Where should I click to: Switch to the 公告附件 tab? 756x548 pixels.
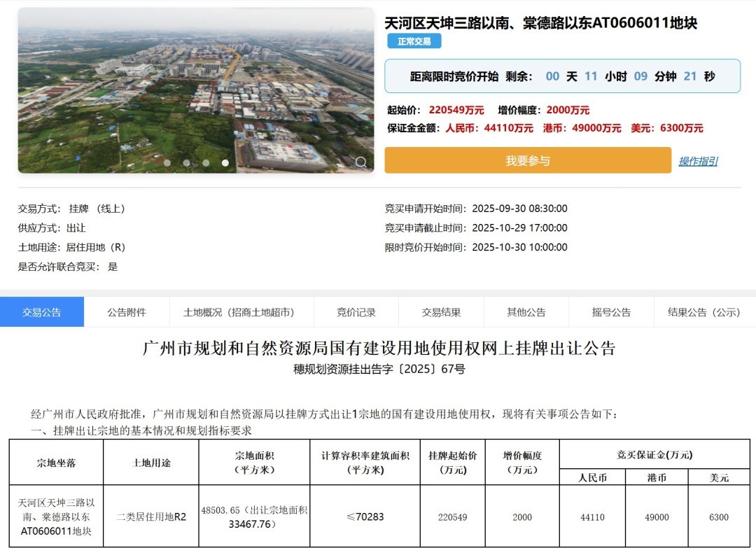[127, 312]
